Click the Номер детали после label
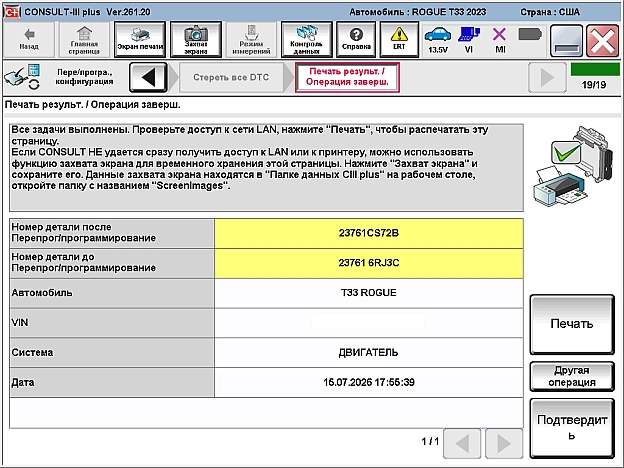 112,233
